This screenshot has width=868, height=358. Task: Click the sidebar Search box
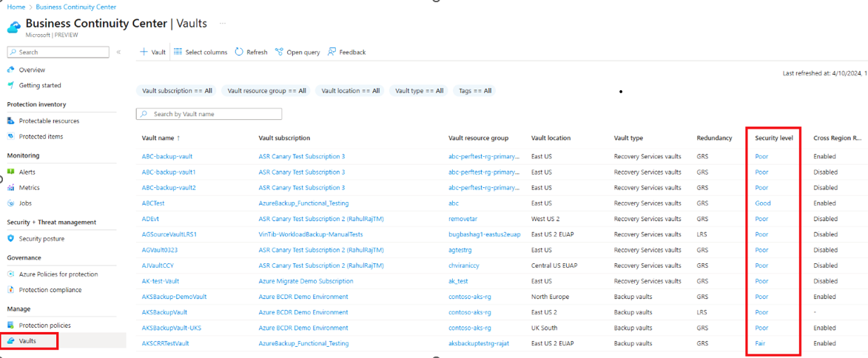(x=58, y=52)
